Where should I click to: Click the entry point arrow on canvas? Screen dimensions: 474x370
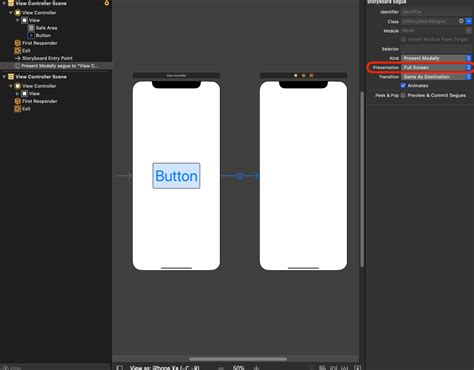[x=123, y=176]
